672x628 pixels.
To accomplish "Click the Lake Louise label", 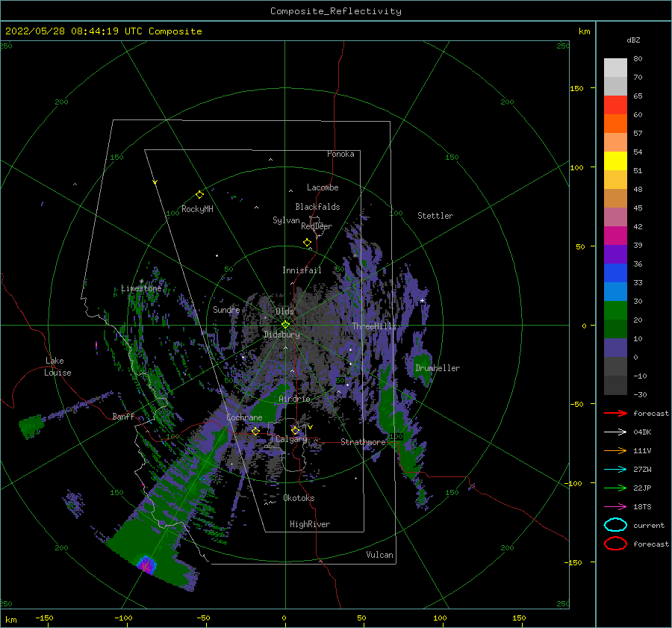I will (57, 367).
